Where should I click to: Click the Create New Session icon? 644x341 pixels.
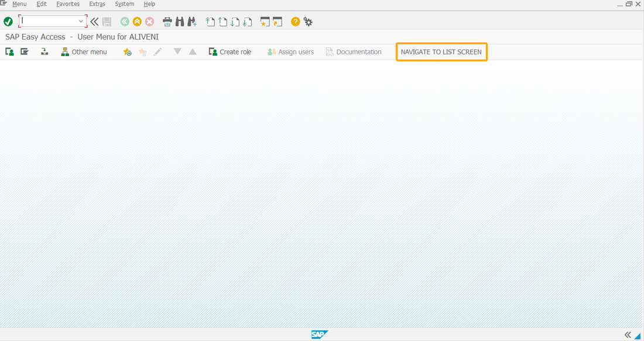pyautogui.click(x=265, y=22)
